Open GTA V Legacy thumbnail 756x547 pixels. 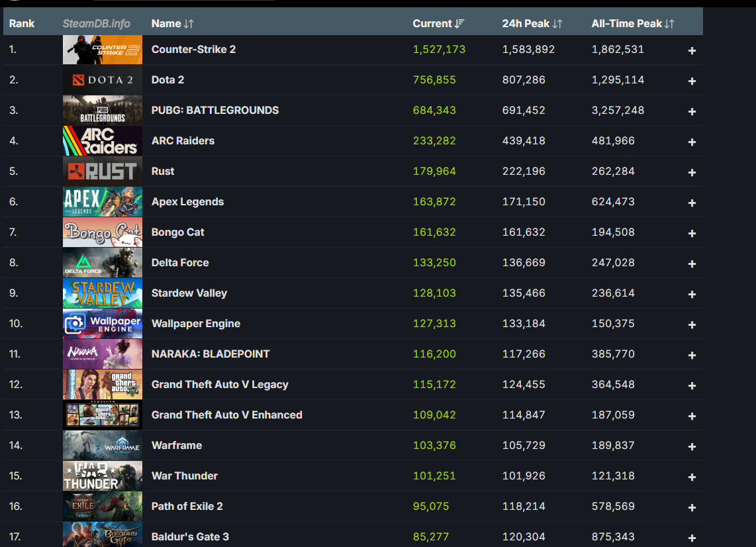coord(102,385)
